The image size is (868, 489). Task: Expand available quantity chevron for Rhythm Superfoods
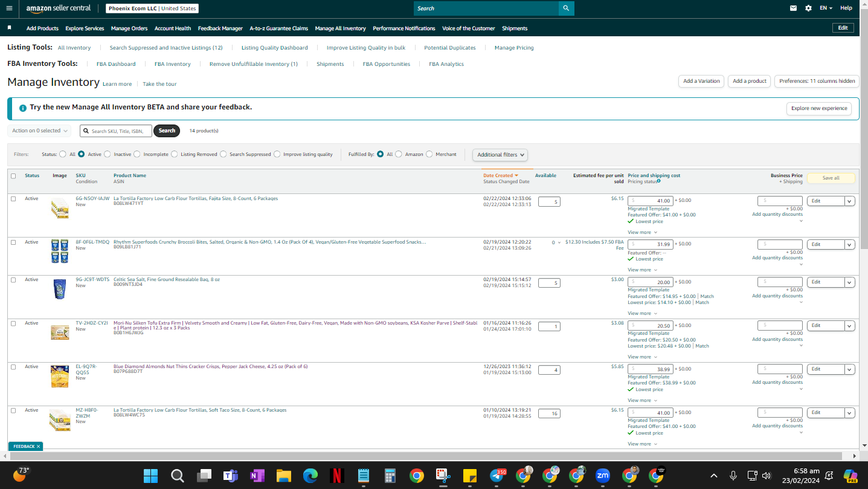559,243
